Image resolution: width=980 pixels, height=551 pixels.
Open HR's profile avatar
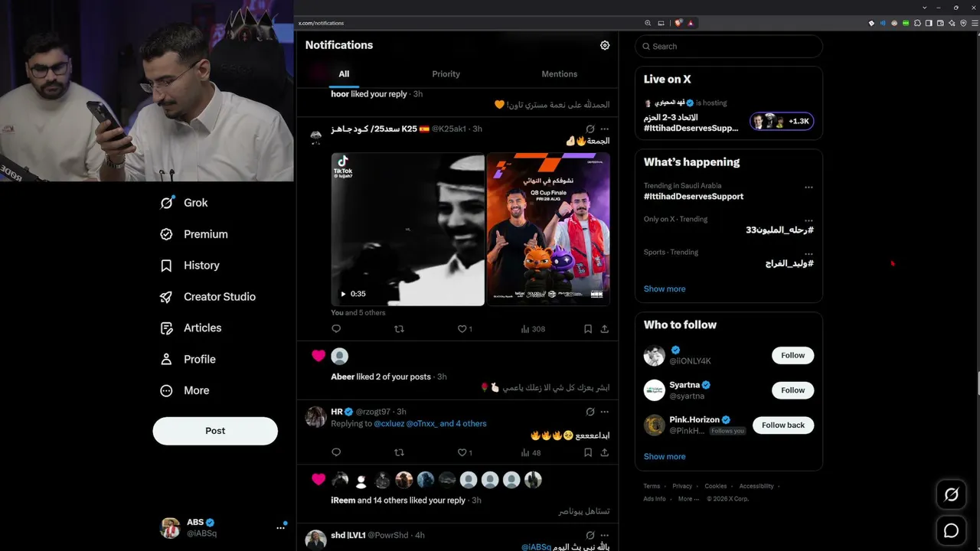coord(316,417)
